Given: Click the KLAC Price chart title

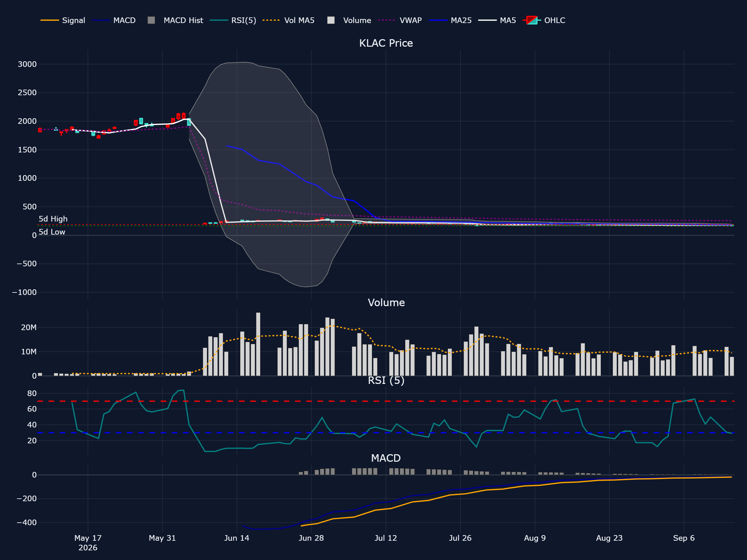Looking at the screenshot, I should [x=386, y=43].
